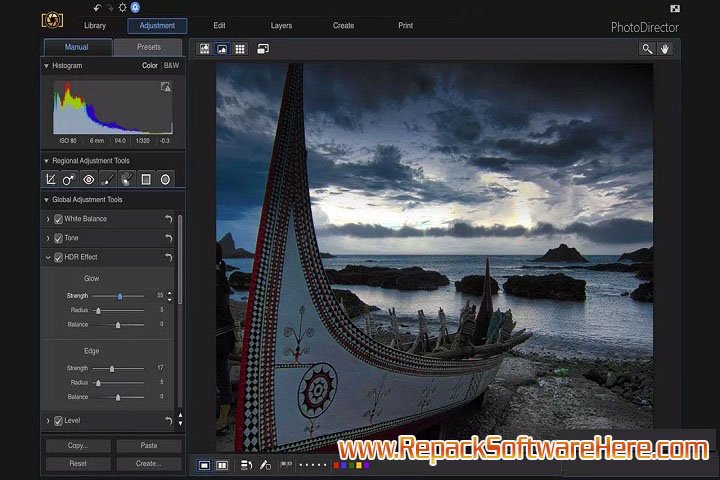
Task: Switch to the Manual tab
Action: point(78,47)
